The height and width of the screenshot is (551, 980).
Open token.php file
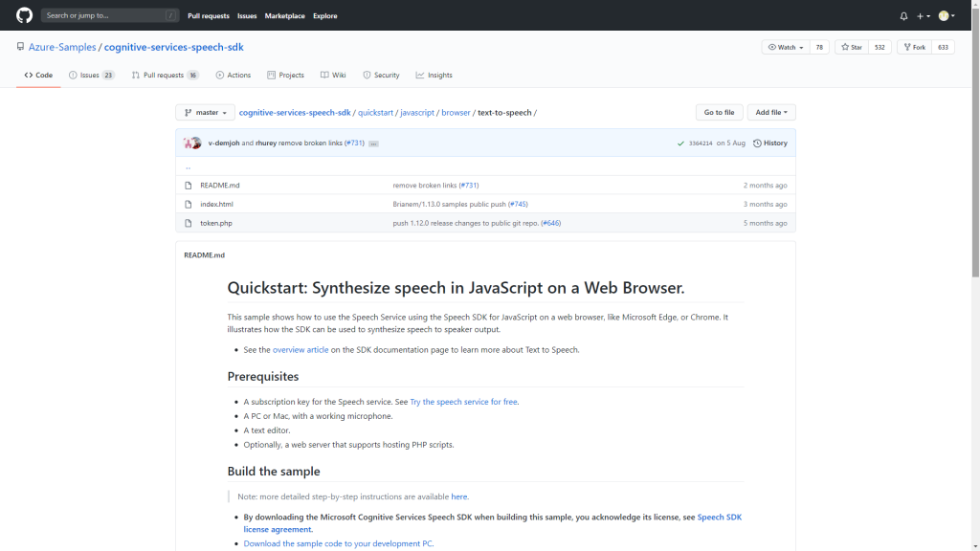pos(215,223)
